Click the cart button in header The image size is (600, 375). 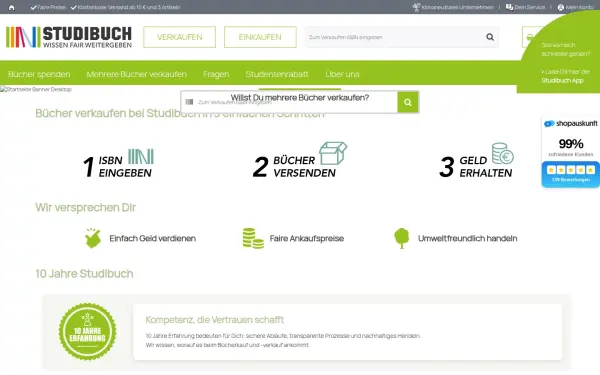click(x=530, y=37)
